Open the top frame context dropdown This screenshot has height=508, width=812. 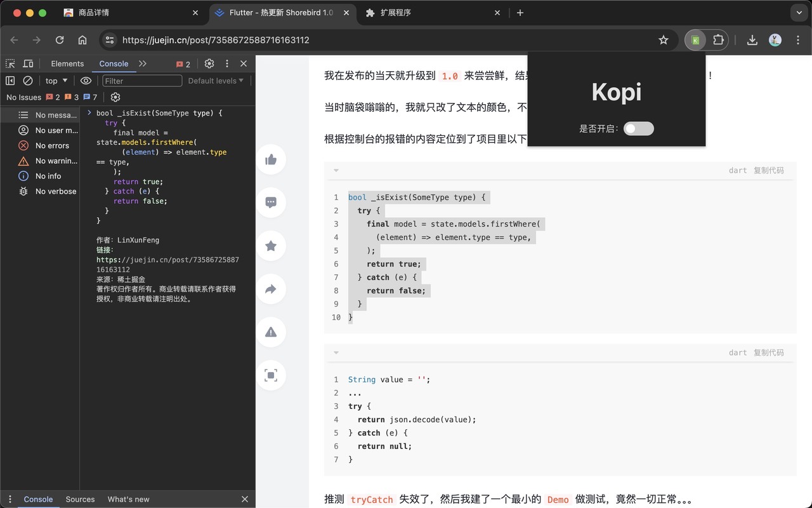[55, 81]
